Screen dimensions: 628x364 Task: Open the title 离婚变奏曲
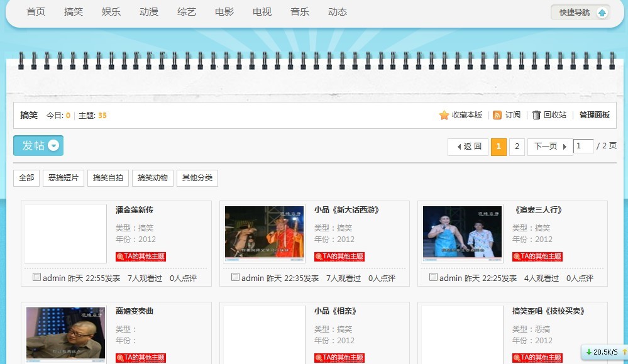coord(135,311)
